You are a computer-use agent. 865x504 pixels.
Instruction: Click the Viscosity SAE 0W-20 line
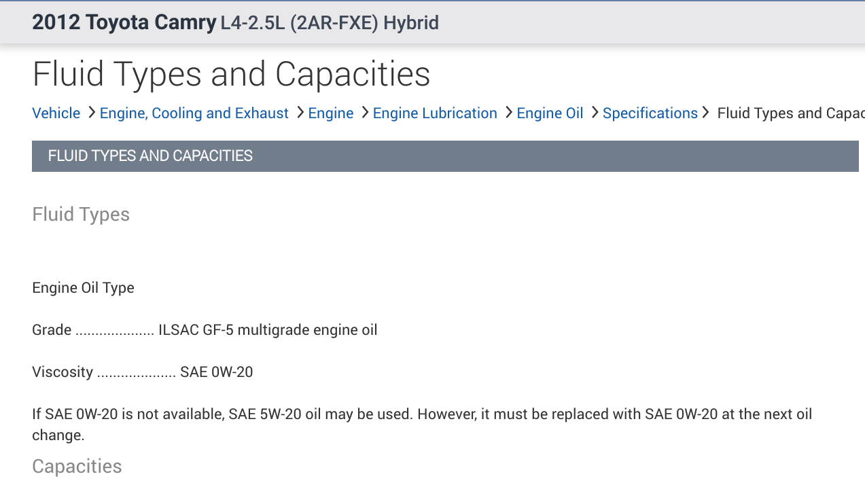pyautogui.click(x=142, y=372)
